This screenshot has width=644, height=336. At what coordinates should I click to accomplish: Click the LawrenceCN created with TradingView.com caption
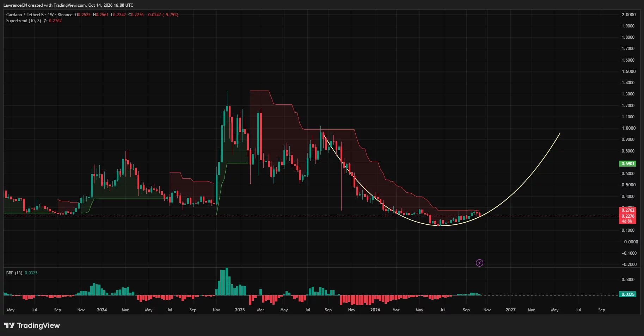pyautogui.click(x=68, y=5)
